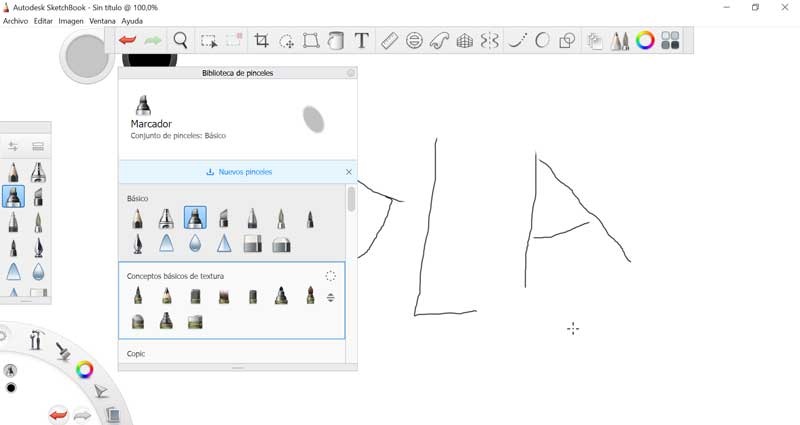Click the lagoon grey Redo arrow

point(82,415)
